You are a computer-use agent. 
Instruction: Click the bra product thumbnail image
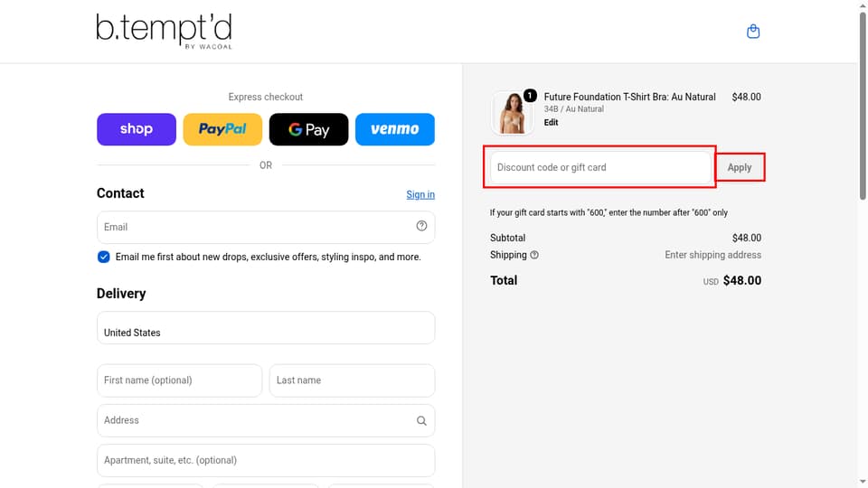tap(512, 114)
